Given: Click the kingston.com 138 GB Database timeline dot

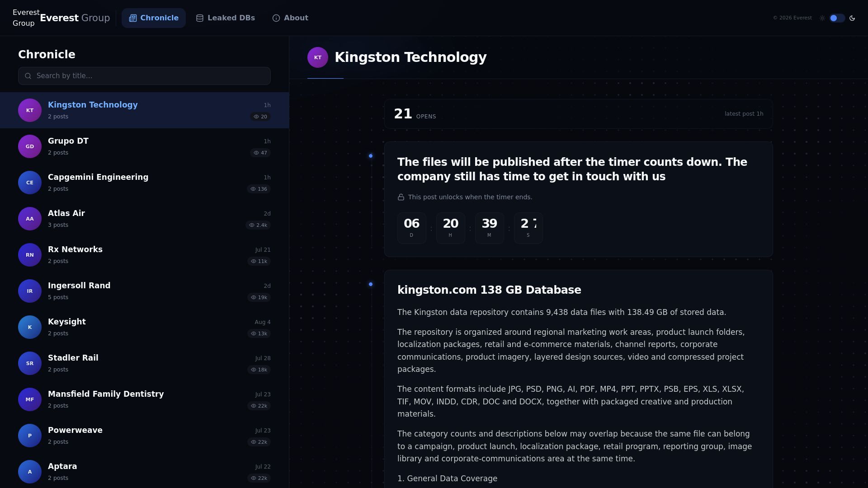Looking at the screenshot, I should click(371, 284).
